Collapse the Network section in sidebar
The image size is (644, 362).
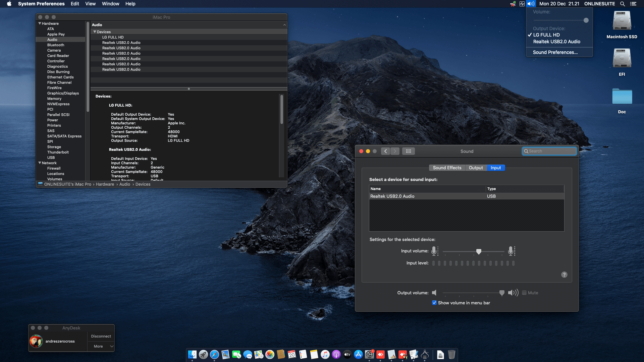point(40,163)
